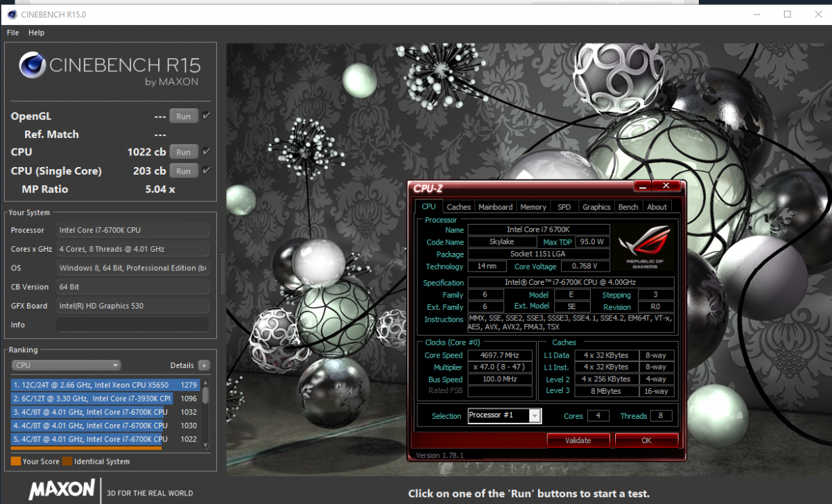Viewport: 832px width, 504px height.
Task: Open the File menu
Action: coord(13,33)
